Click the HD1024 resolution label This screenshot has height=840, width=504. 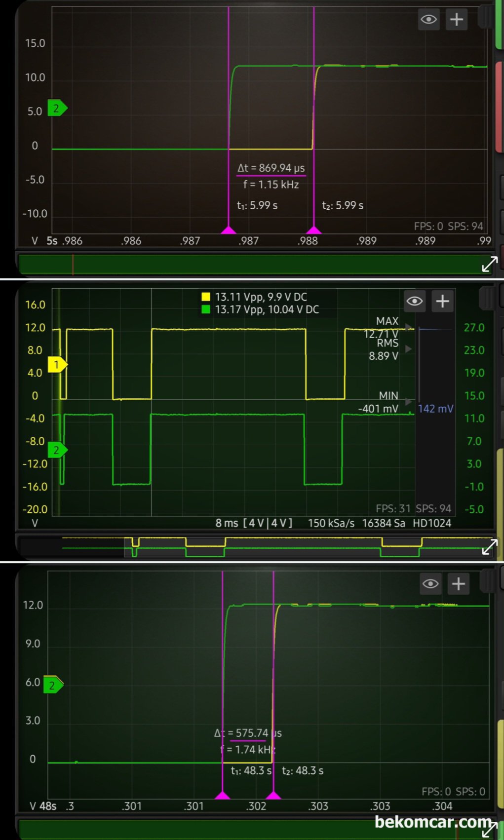(432, 523)
